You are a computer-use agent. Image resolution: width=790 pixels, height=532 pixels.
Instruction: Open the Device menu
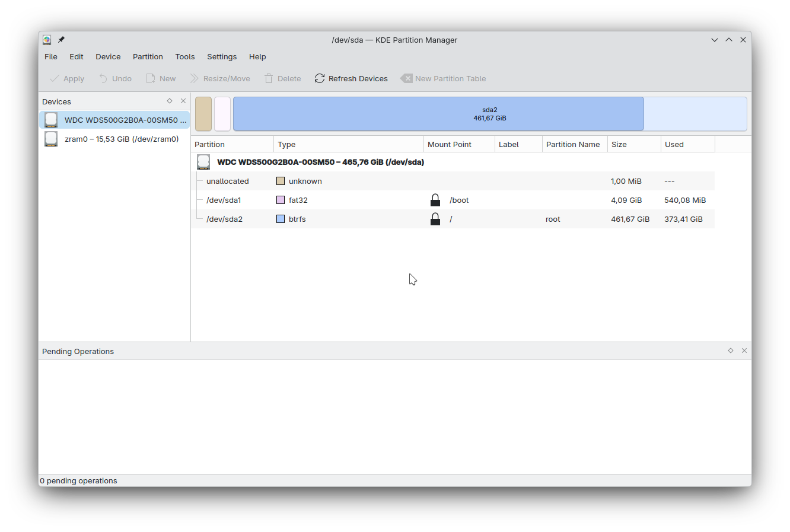pyautogui.click(x=108, y=56)
